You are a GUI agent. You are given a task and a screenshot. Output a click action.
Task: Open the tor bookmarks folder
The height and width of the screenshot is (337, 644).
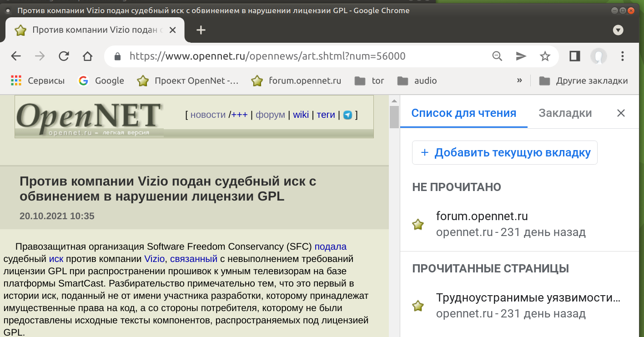coord(369,80)
